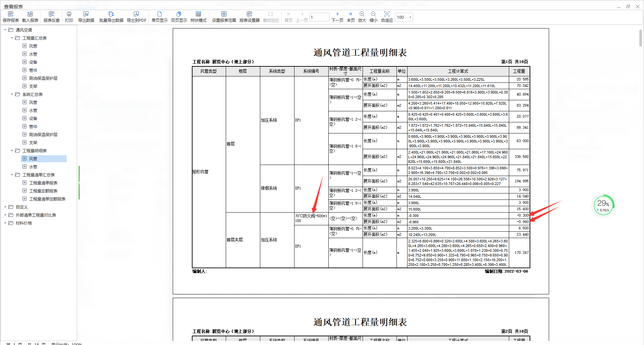Collapse the 通风空调 root node
The image size is (644, 345).
pyautogui.click(x=5, y=30)
